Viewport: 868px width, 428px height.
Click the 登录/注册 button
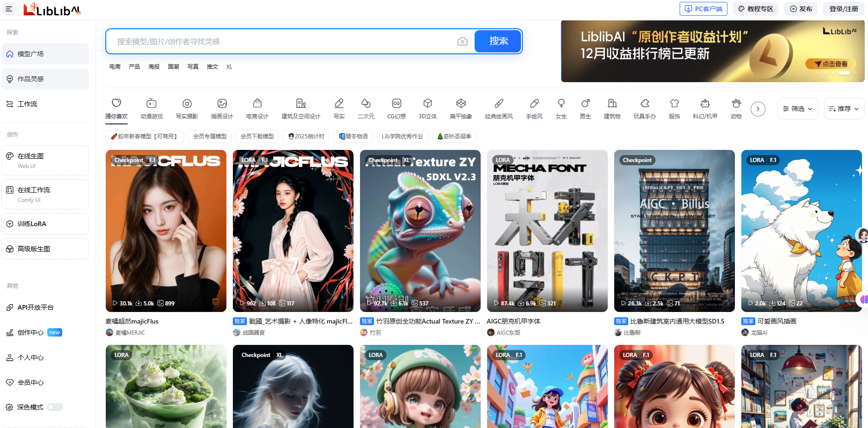843,9
